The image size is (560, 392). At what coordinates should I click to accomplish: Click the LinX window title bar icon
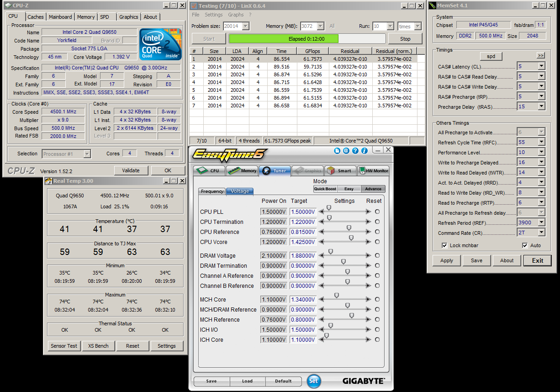pos(194,6)
